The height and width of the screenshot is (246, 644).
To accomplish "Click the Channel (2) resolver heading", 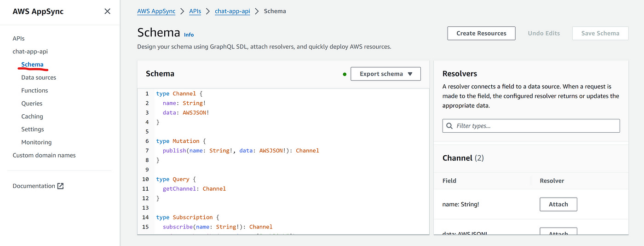I will point(463,158).
